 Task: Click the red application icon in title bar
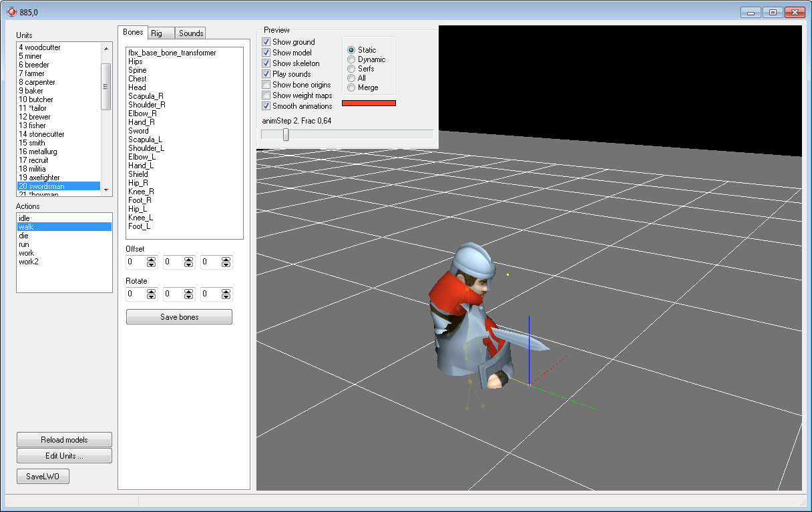pyautogui.click(x=11, y=12)
